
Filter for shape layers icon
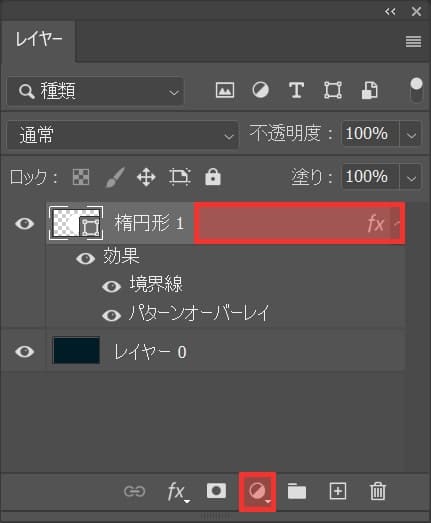point(333,90)
